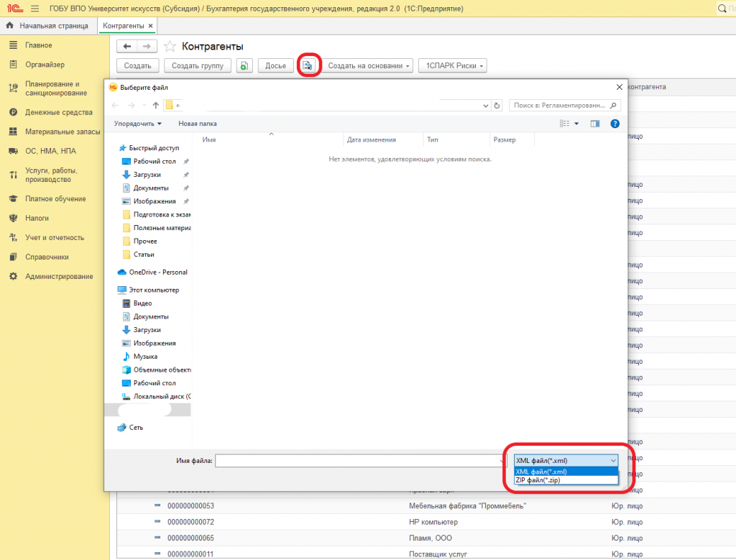This screenshot has width=736, height=560.
Task: Click the Досье button
Action: 275,65
